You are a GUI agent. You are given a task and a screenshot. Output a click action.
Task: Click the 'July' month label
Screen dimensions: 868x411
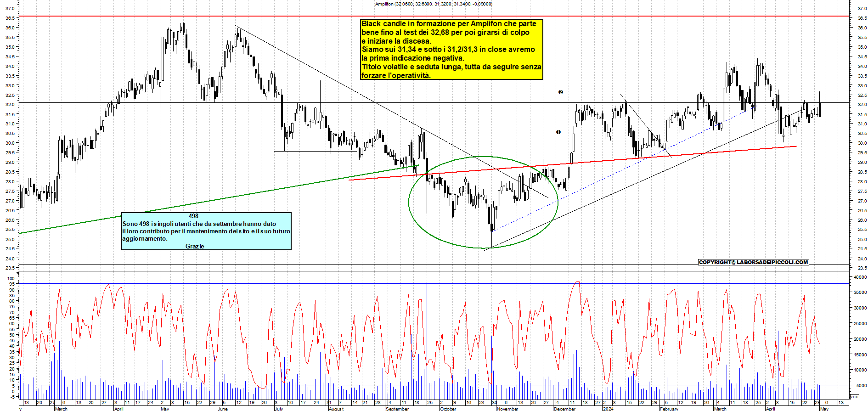(x=279, y=409)
